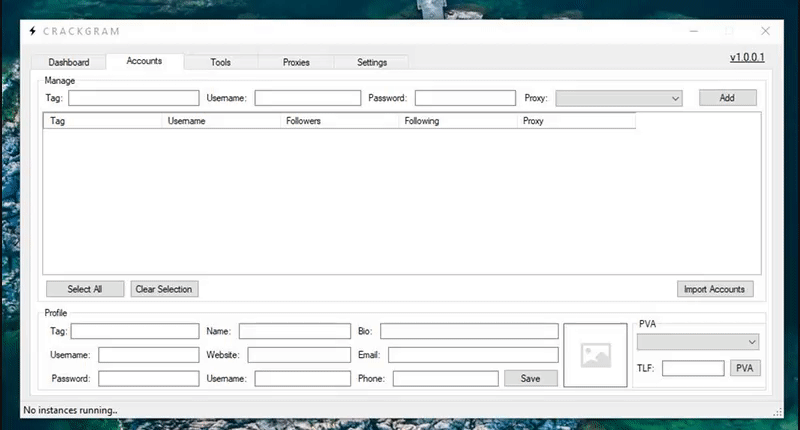Focus the Website input field
The height and width of the screenshot is (430, 800).
point(299,355)
